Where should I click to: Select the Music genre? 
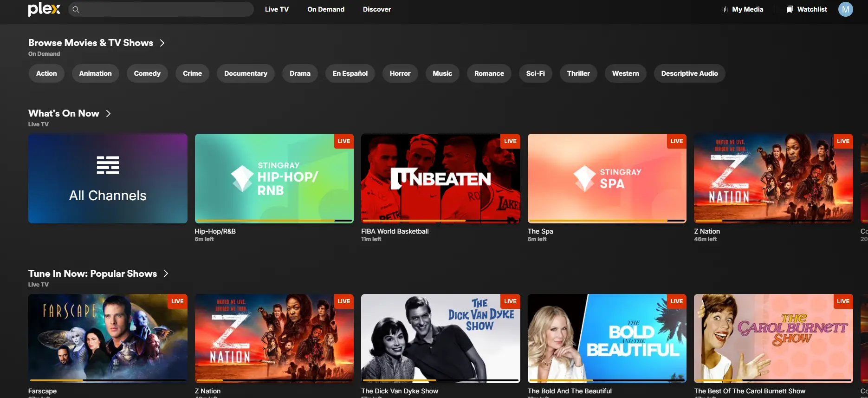[442, 73]
